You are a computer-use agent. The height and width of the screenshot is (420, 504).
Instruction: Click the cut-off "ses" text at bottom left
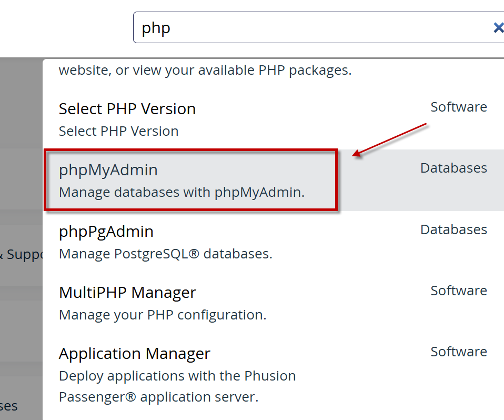9,406
